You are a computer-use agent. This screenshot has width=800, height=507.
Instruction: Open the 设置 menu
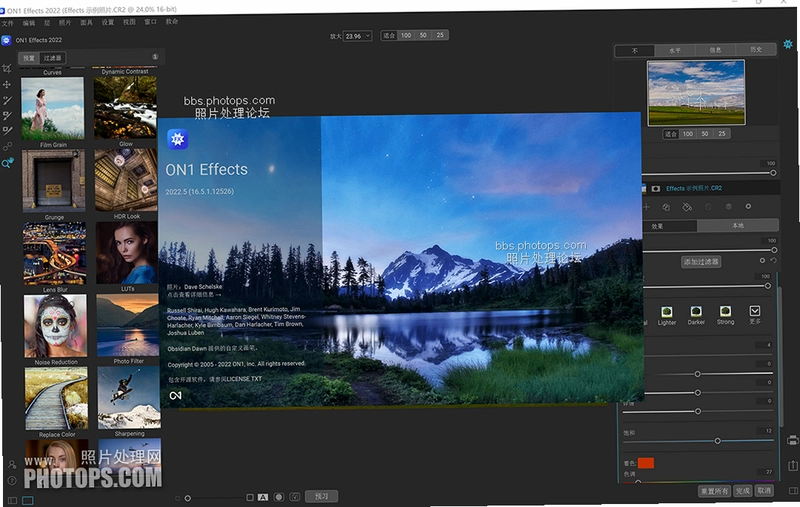coord(108,22)
